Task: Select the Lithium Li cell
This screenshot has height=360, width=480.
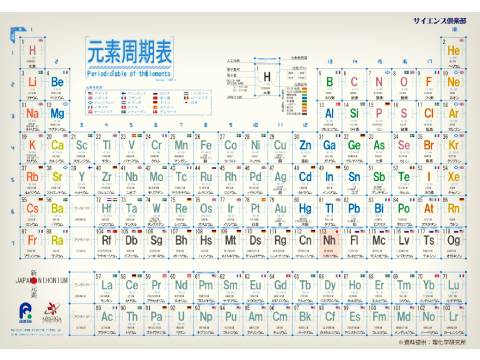Action: [32, 85]
